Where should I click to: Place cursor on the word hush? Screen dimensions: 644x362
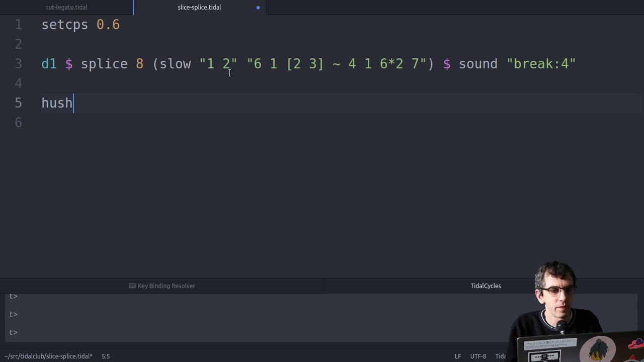(x=56, y=103)
